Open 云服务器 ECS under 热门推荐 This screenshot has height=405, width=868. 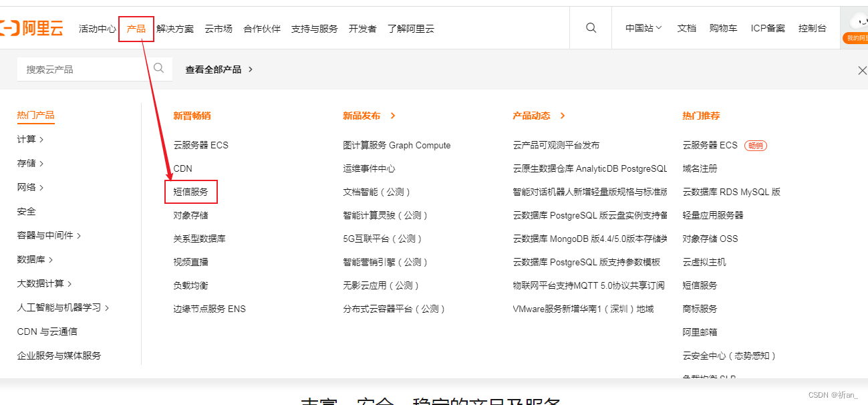(710, 145)
